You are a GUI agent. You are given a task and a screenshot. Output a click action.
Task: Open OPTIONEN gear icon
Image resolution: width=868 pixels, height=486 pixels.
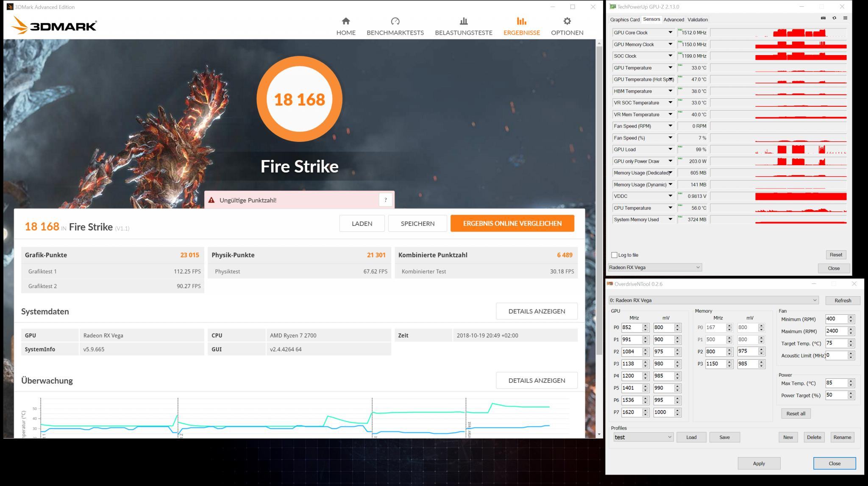click(x=567, y=21)
